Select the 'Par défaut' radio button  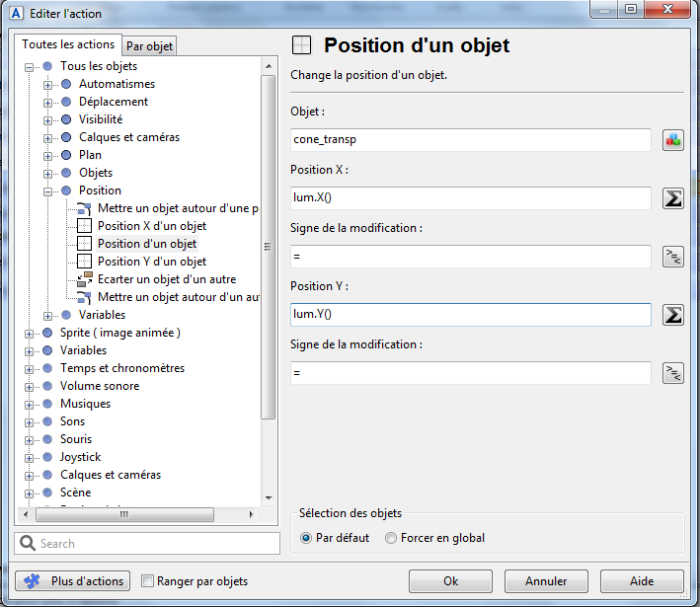coord(306,538)
